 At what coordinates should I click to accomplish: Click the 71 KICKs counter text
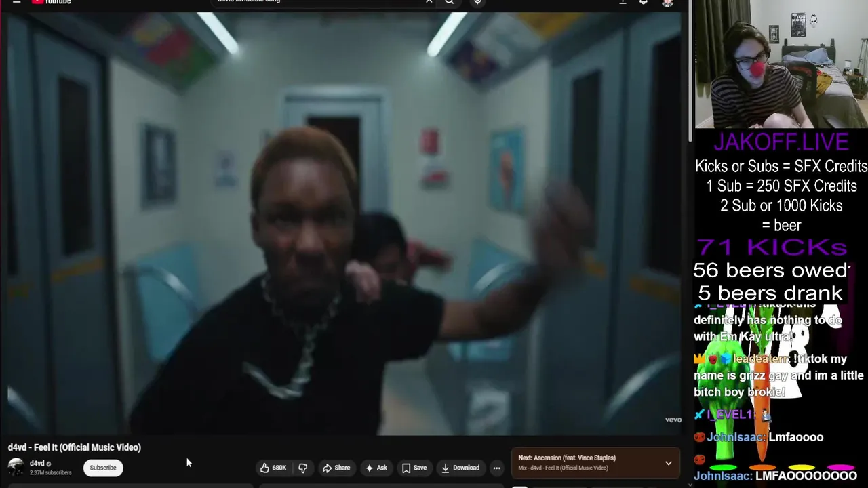click(772, 247)
